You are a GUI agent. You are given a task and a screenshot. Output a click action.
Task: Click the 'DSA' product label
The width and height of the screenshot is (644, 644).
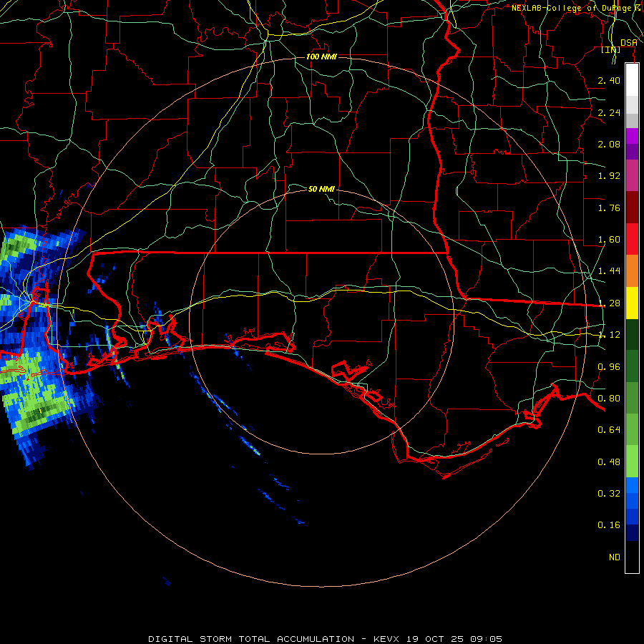pyautogui.click(x=629, y=43)
